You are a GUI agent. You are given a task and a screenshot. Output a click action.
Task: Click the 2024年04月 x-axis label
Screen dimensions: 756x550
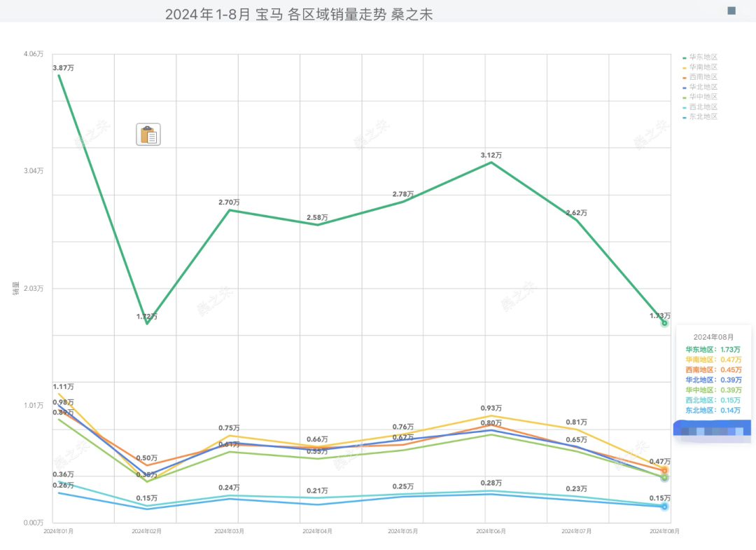coord(317,532)
